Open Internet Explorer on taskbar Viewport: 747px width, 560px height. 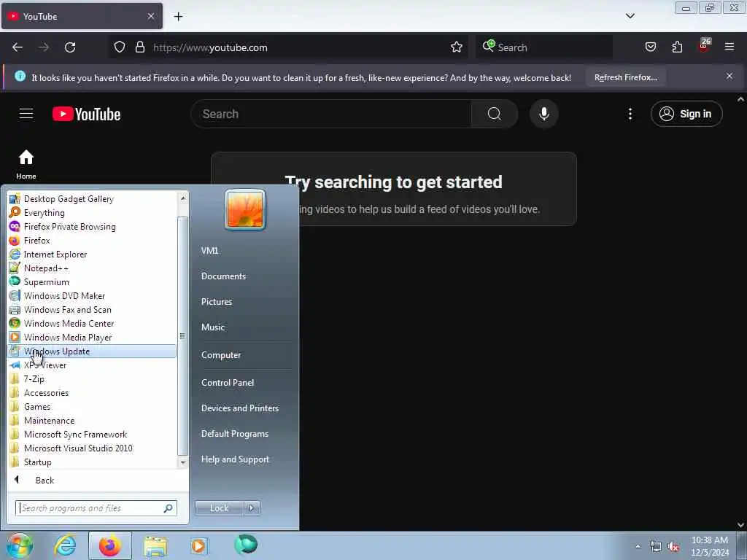65,545
